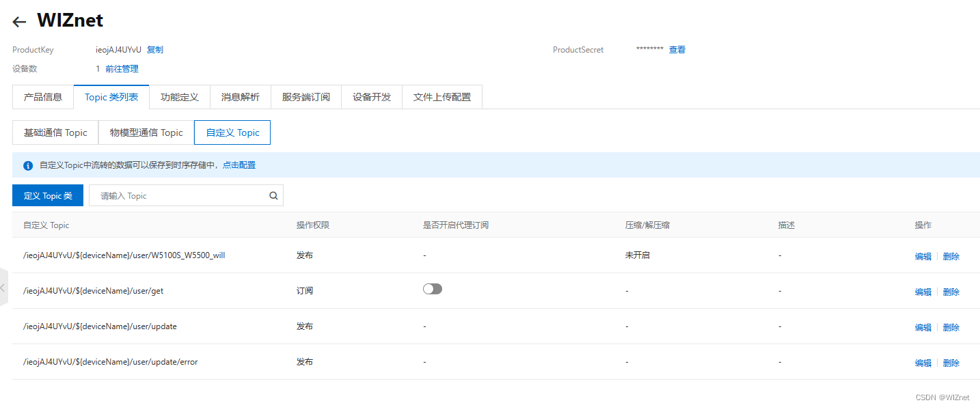Click the 自定义 Topic column header

(x=46, y=225)
